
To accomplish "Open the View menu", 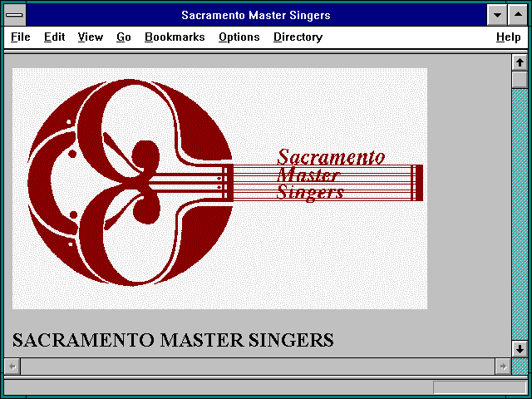I will coord(91,37).
